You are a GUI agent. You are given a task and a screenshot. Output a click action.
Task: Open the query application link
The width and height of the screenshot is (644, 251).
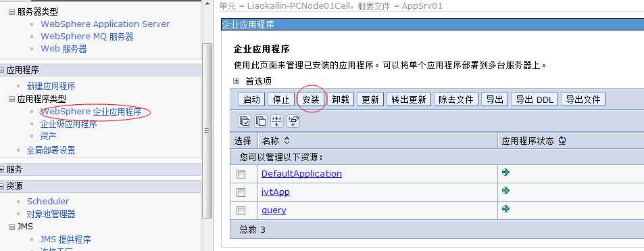274,210
